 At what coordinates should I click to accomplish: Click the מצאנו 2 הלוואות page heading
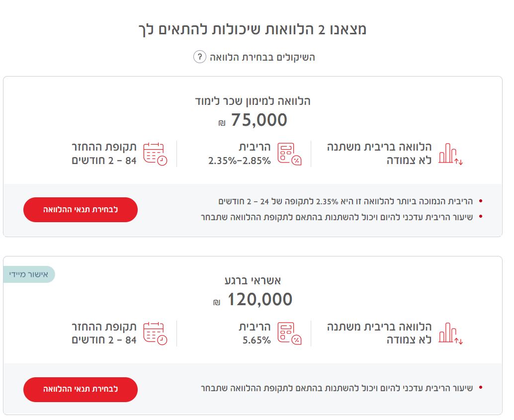[x=253, y=29]
